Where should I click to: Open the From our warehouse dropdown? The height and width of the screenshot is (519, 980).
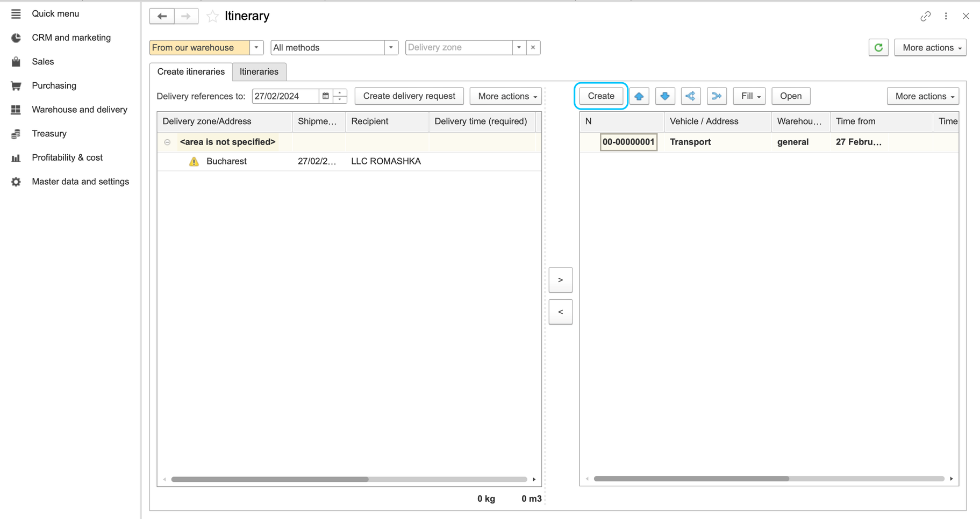pyautogui.click(x=256, y=47)
